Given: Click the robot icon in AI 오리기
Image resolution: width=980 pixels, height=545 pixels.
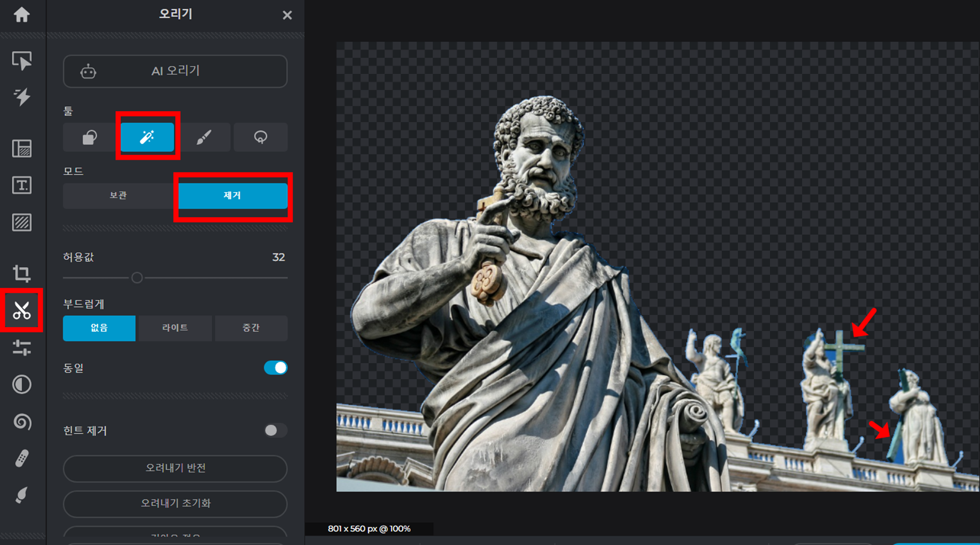Looking at the screenshot, I should click(x=88, y=71).
